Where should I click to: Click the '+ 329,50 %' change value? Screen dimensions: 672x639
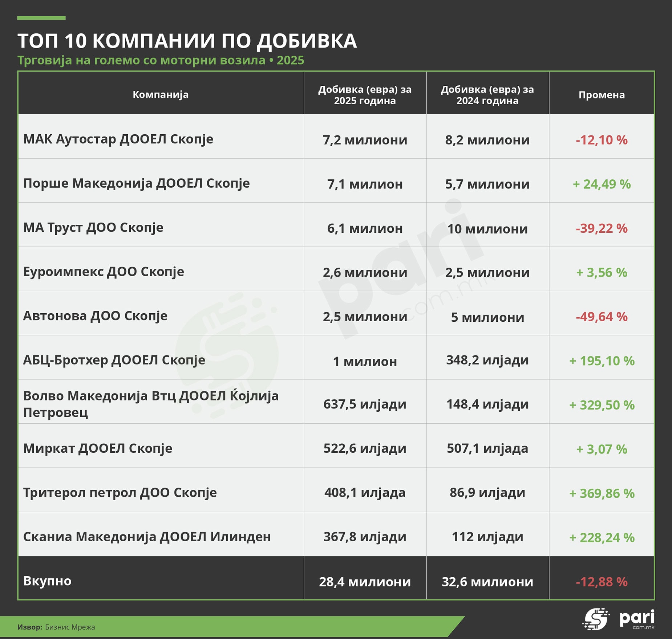tap(602, 405)
